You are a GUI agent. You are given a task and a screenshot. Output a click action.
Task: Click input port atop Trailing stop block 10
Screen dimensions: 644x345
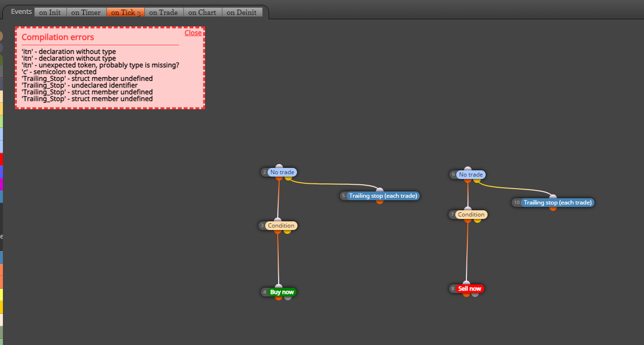553,197
